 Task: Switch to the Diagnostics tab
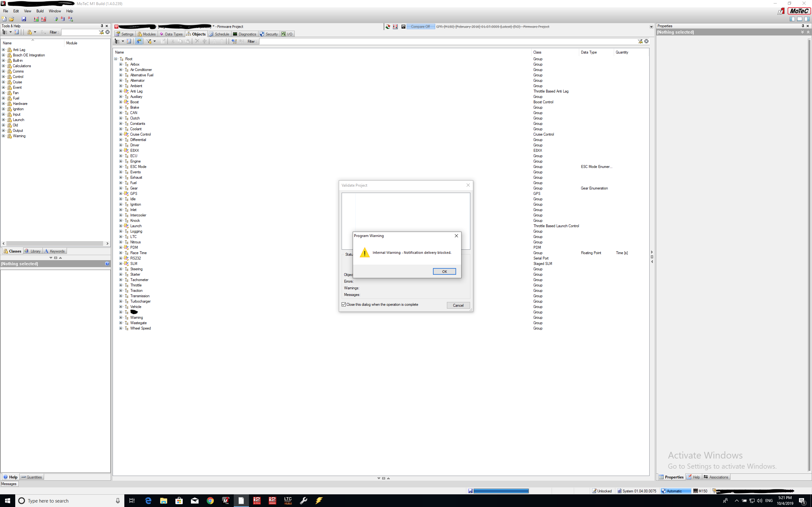(x=244, y=34)
